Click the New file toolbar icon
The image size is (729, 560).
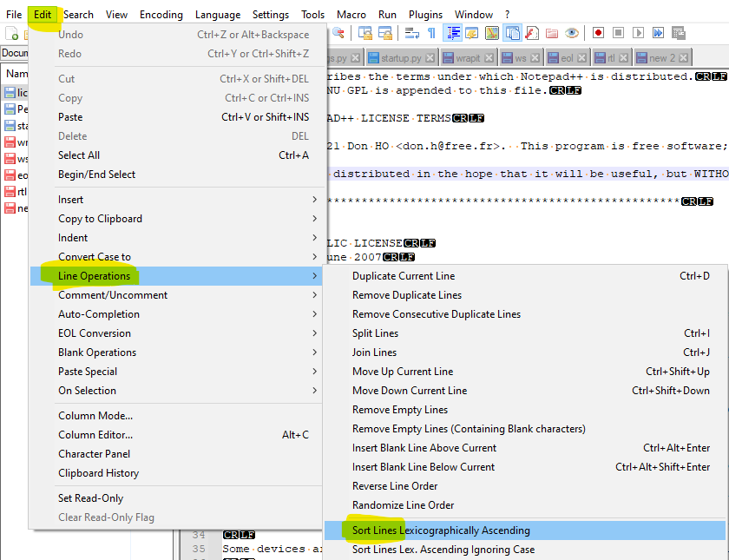[x=11, y=34]
